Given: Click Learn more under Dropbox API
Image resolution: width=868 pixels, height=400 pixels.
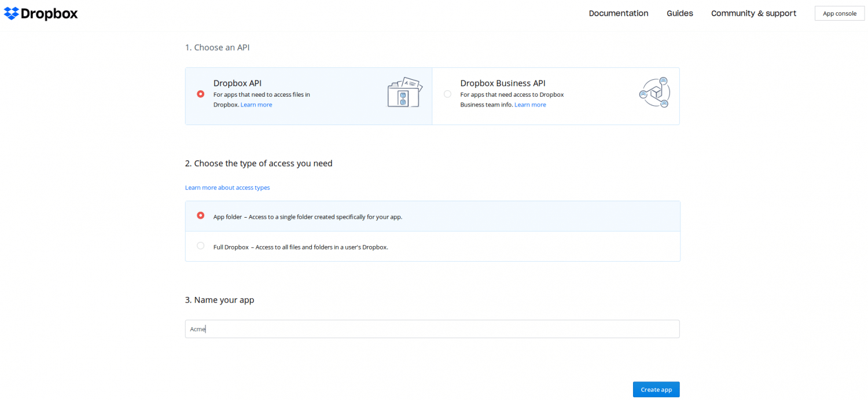Looking at the screenshot, I should pyautogui.click(x=256, y=105).
